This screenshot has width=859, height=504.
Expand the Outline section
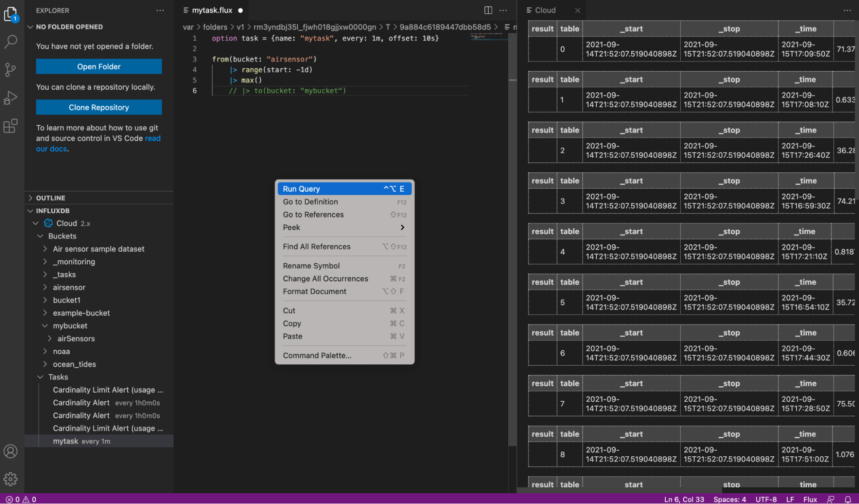tap(30, 198)
